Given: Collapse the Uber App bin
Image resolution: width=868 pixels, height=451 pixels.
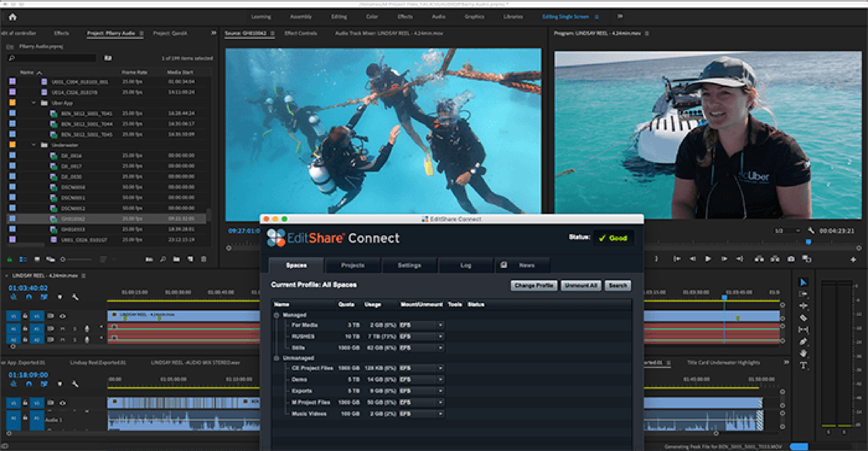Looking at the screenshot, I should (x=34, y=103).
